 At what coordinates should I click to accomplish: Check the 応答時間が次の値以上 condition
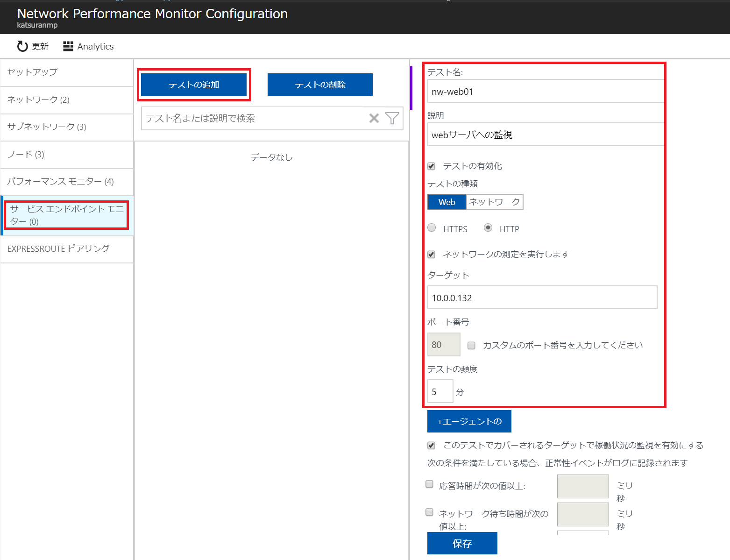[x=429, y=484]
